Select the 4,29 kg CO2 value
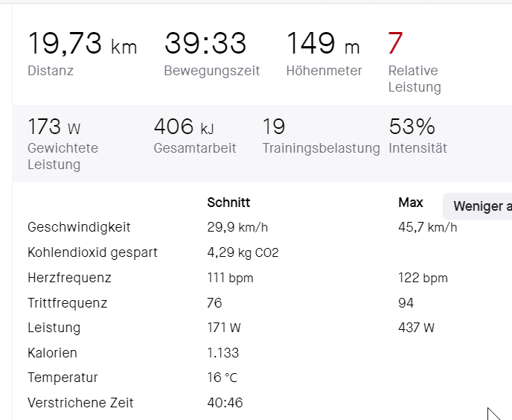Screen dimensions: 512x420 click(243, 252)
